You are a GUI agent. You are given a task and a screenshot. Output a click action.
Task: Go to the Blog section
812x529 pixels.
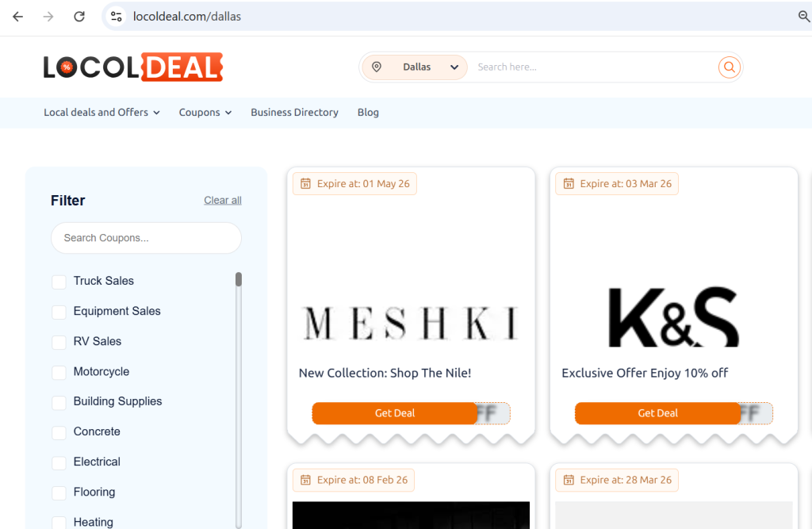[x=368, y=113]
